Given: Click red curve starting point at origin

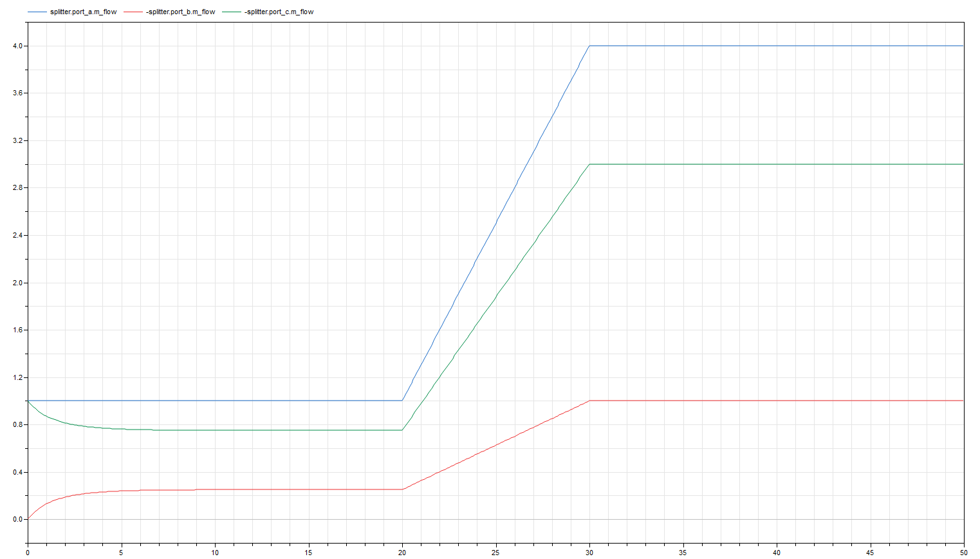Looking at the screenshot, I should (28, 519).
